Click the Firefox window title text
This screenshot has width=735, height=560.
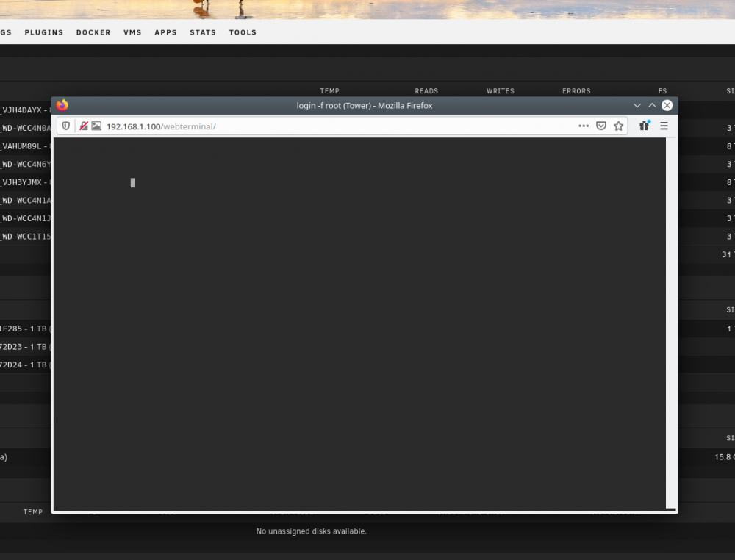365,105
